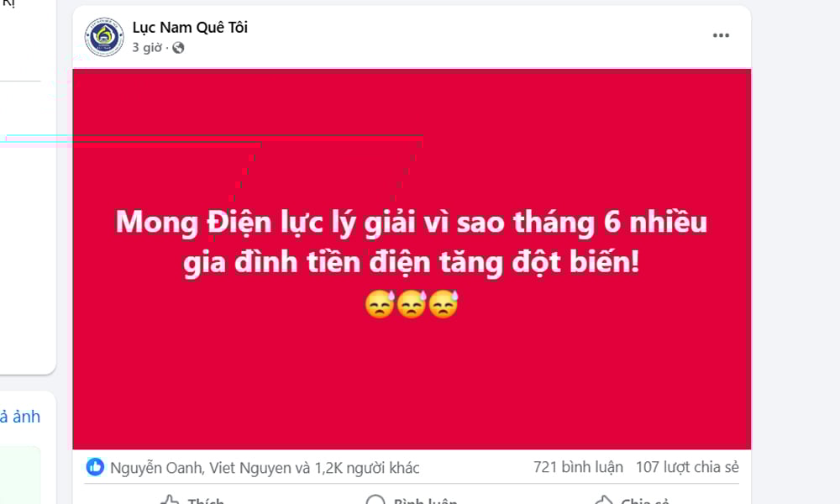Click the Nguyễn Oanh, Viet Nguyen reactors text
The height and width of the screenshot is (504, 840).
(x=265, y=468)
